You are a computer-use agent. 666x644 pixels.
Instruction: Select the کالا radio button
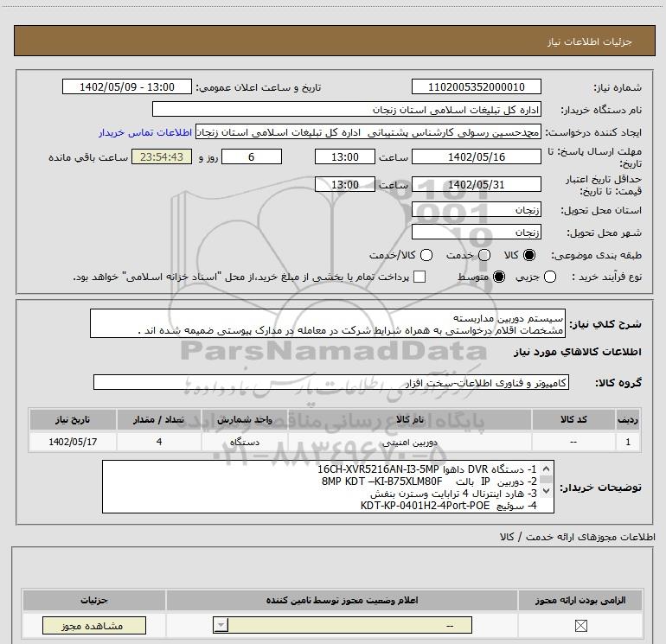click(529, 255)
